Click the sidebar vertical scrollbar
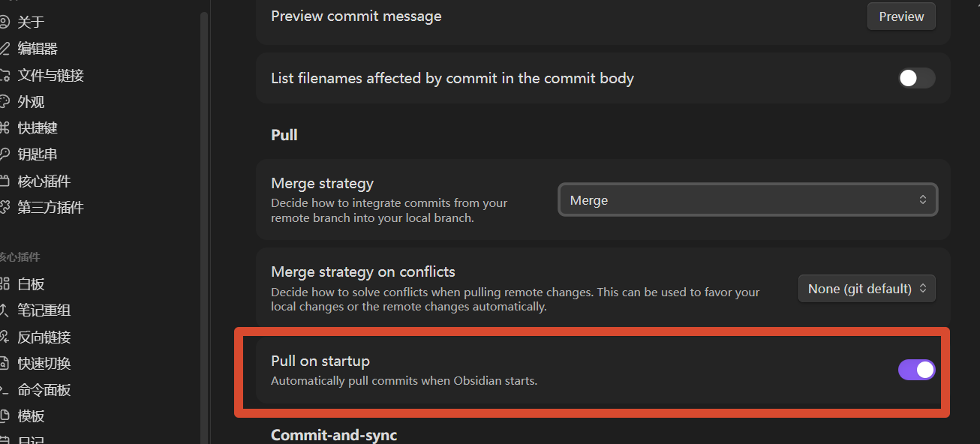The width and height of the screenshot is (980, 444). (204, 225)
